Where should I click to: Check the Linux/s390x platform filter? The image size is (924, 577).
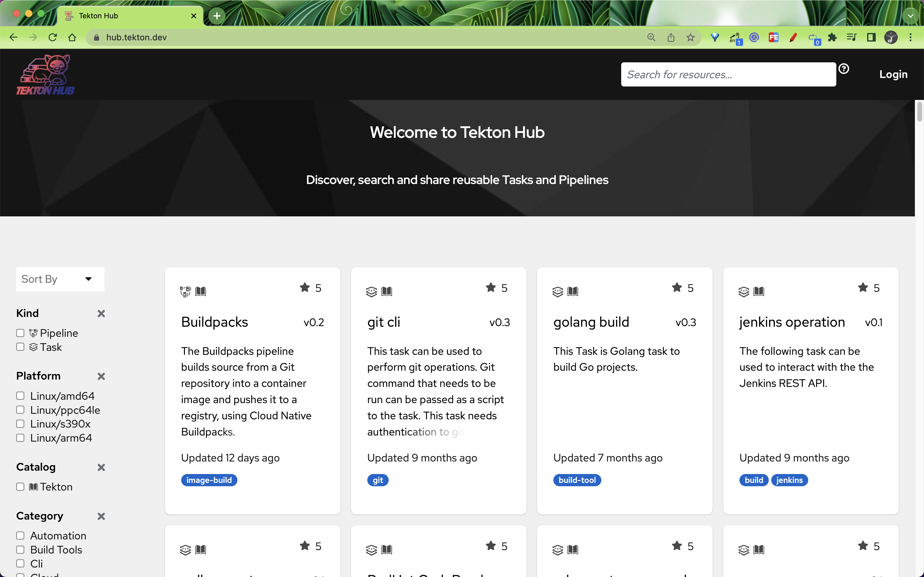point(20,424)
